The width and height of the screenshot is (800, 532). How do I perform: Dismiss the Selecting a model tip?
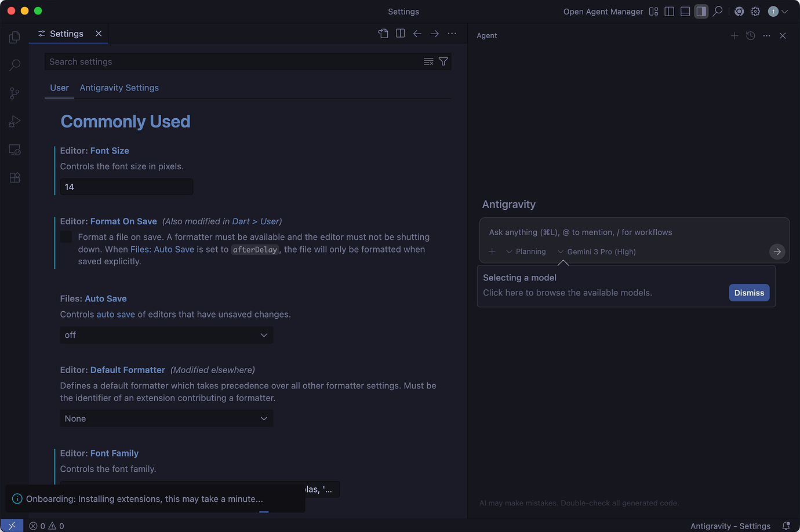click(x=749, y=293)
